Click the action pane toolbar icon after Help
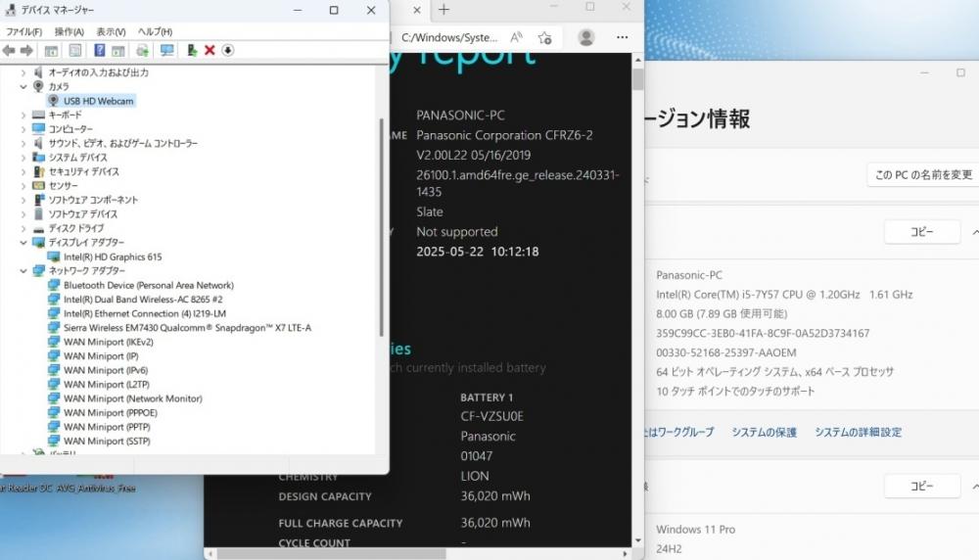This screenshot has width=979, height=560. pyautogui.click(x=118, y=51)
